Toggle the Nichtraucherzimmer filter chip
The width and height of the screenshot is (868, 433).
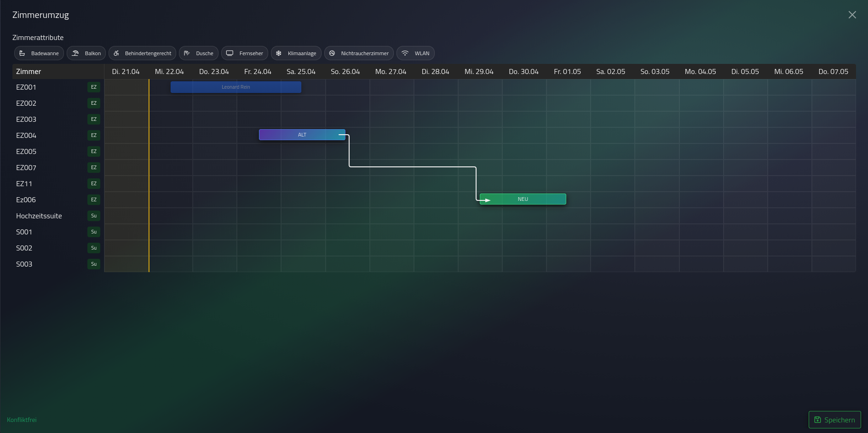coord(359,53)
